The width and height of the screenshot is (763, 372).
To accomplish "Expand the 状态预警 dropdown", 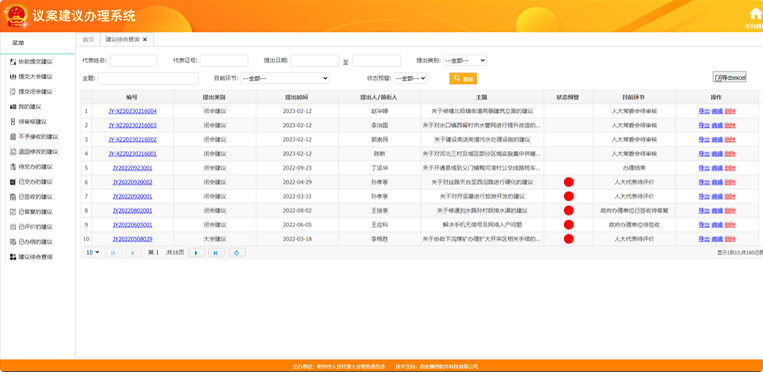I will click(x=410, y=78).
